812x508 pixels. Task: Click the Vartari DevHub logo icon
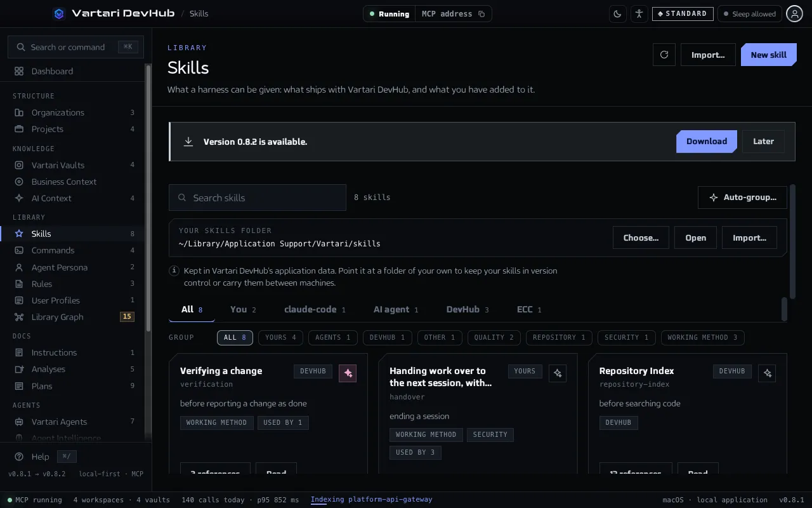(x=59, y=13)
